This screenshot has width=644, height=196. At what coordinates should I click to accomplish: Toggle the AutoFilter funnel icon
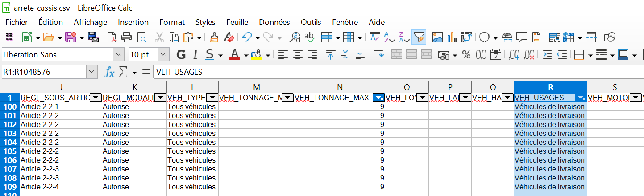[x=419, y=37]
